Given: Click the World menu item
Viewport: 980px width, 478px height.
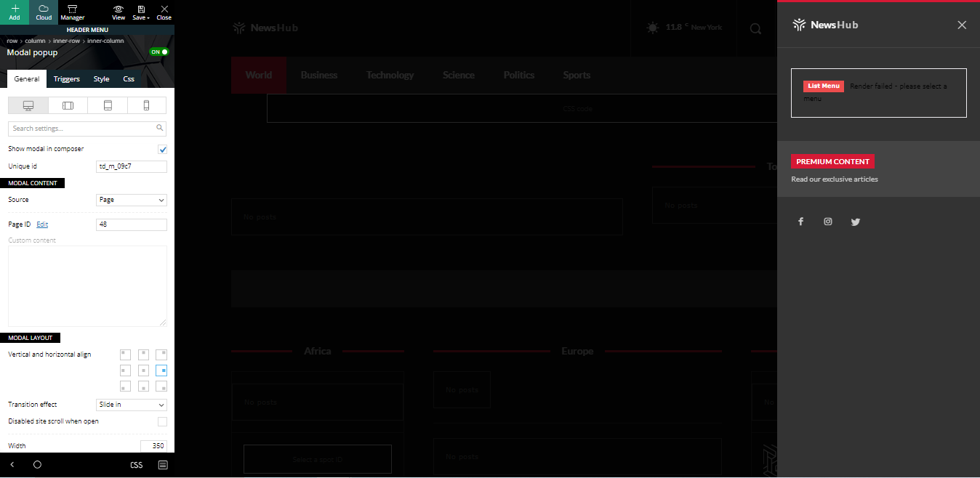Looking at the screenshot, I should (259, 75).
